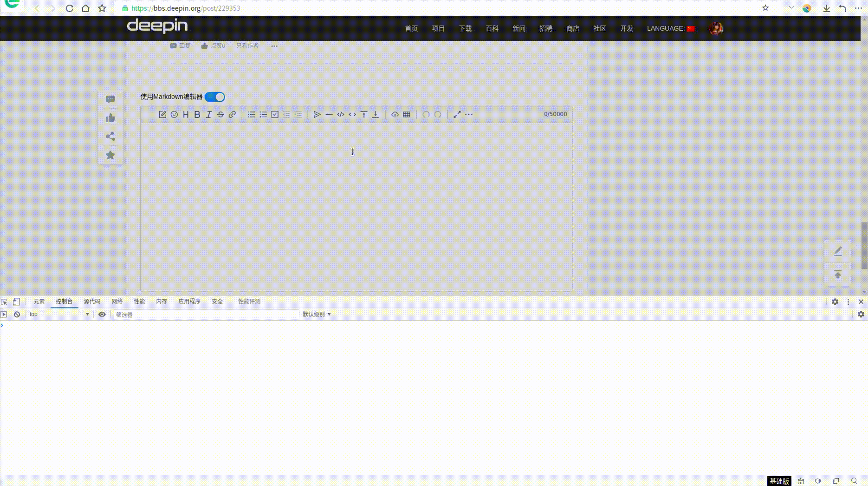Focus the console 筛选器 filter field
868x486 pixels.
206,315
